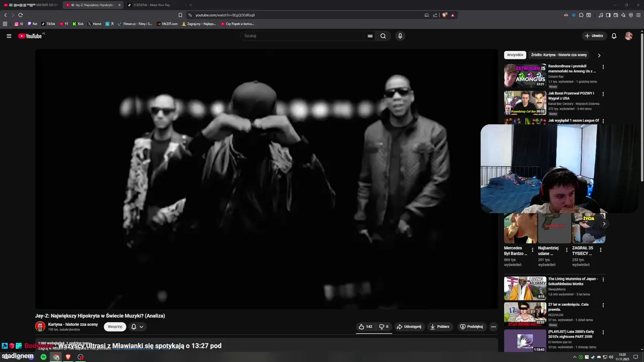Open Living Mummies of Japan thumbnail
The height and width of the screenshot is (362, 644).
coord(525,288)
